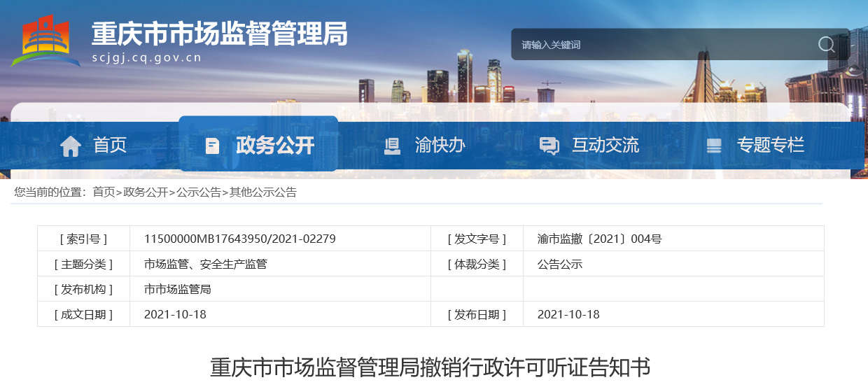
Task: Click the magnifier search icon
Action: tap(827, 45)
